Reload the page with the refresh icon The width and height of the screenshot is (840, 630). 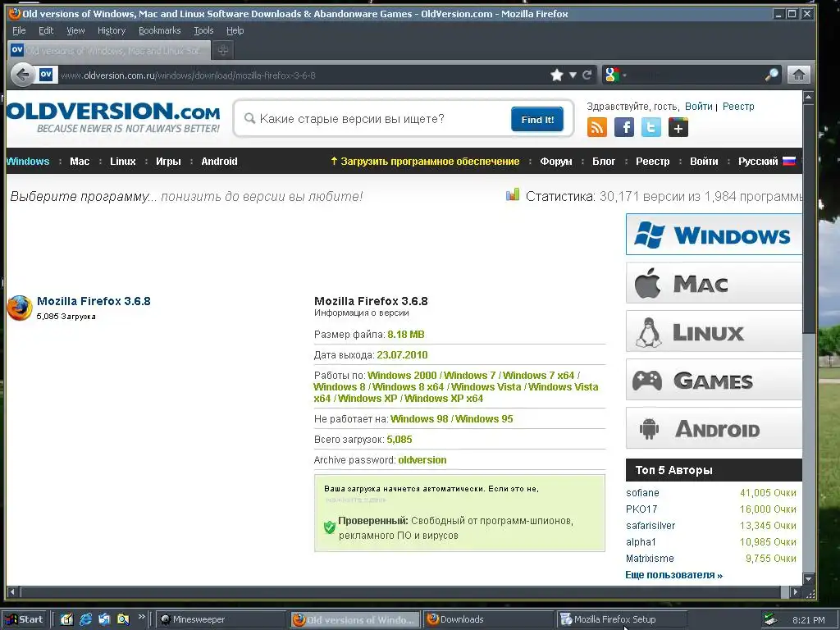click(x=587, y=75)
